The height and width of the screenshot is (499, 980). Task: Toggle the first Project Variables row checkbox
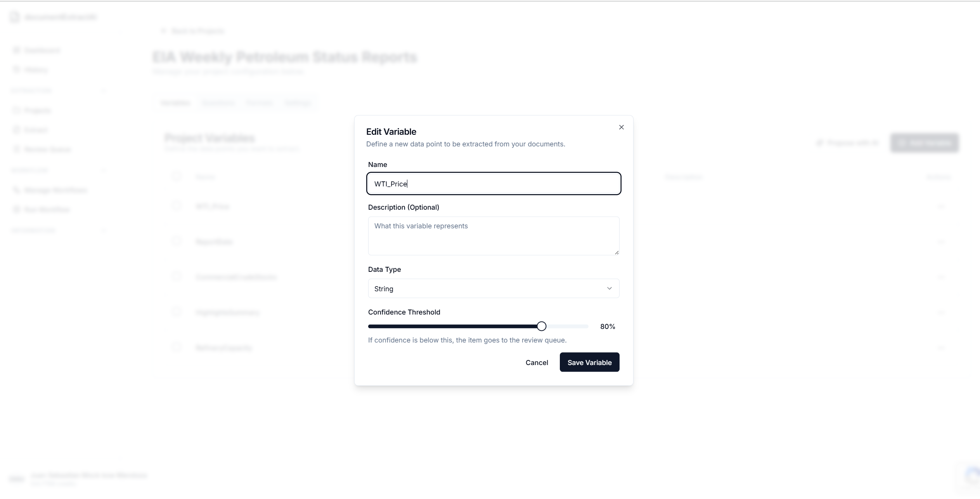coord(177,176)
